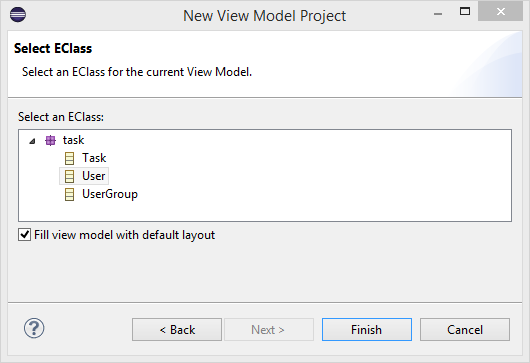The width and height of the screenshot is (530, 363).
Task: Open help via question mark icon
Action: (x=34, y=328)
